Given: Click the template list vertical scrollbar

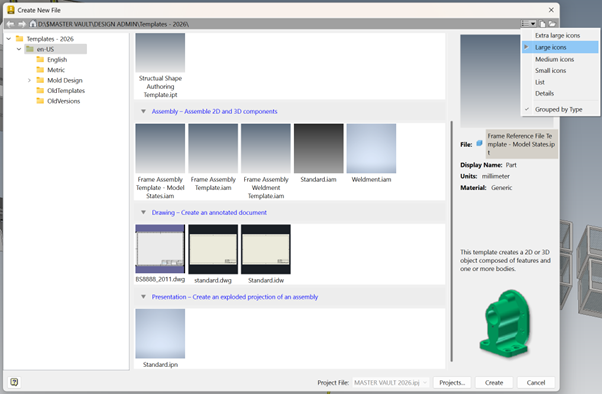Looking at the screenshot, I should pyautogui.click(x=452, y=241).
